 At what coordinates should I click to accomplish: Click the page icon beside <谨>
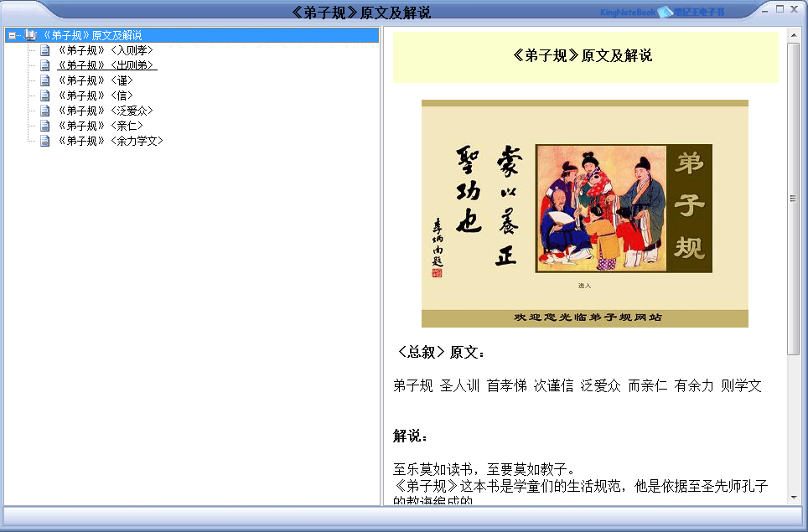point(45,80)
